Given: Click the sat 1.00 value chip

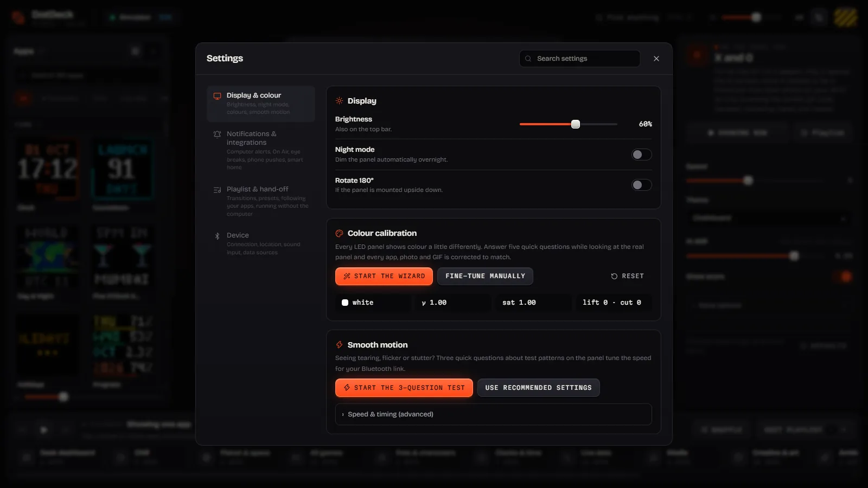Looking at the screenshot, I should pyautogui.click(x=534, y=303).
